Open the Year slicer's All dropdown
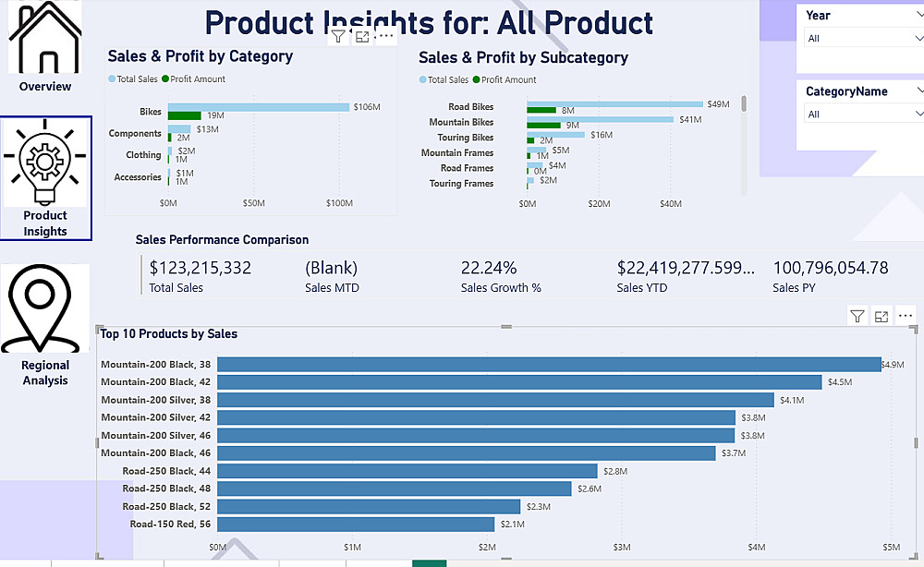This screenshot has width=924, height=567. pyautogui.click(x=859, y=39)
